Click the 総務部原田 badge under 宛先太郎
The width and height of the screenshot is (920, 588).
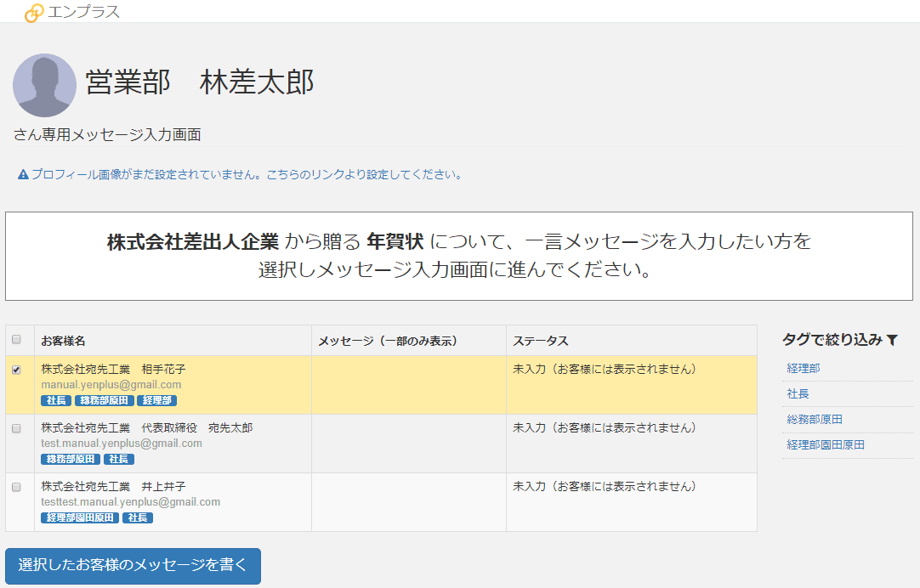click(70, 459)
